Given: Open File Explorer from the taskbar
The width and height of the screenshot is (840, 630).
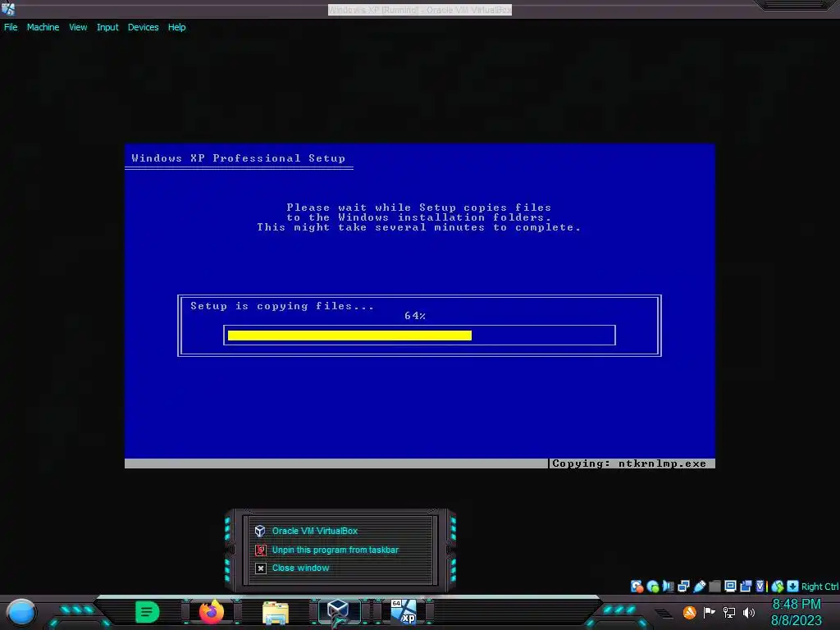Looking at the screenshot, I should [x=276, y=613].
